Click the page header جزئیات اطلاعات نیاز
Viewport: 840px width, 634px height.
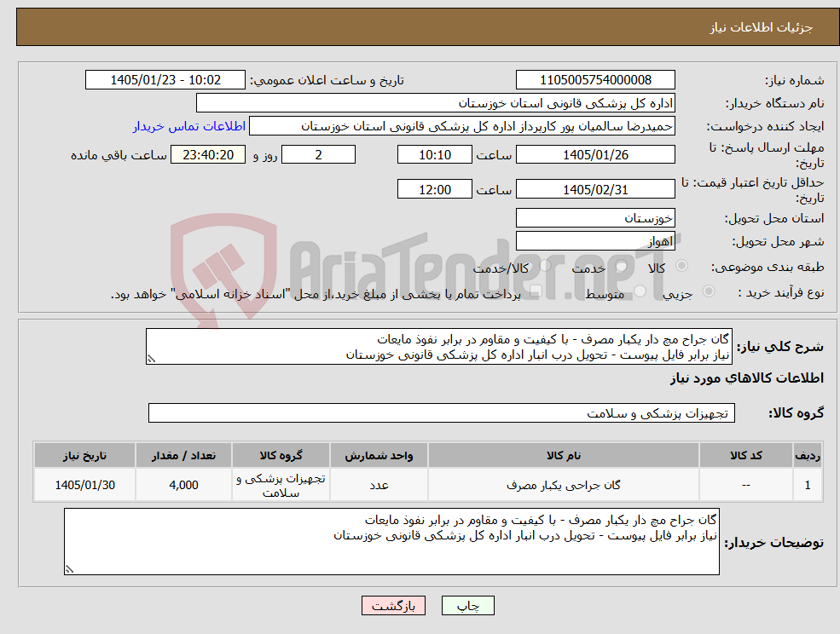[762, 27]
